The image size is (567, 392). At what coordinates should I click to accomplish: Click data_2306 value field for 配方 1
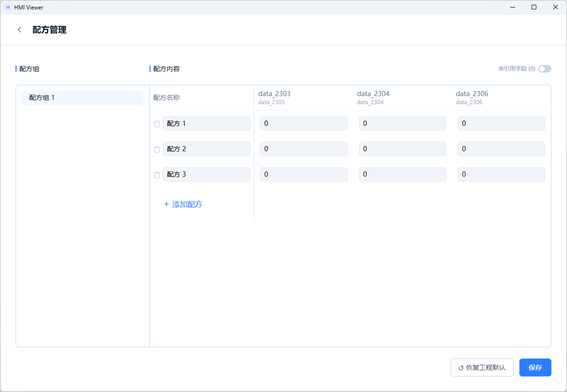tap(501, 123)
